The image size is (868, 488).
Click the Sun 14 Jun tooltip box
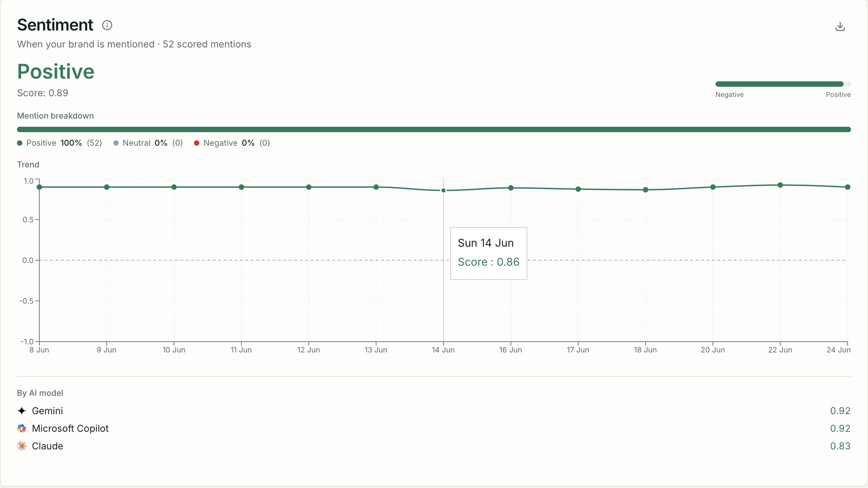[489, 253]
